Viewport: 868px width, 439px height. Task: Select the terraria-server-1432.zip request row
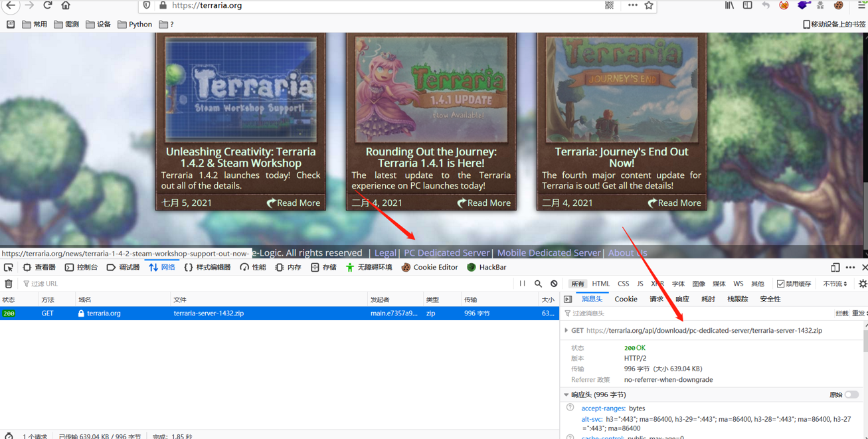(279, 313)
